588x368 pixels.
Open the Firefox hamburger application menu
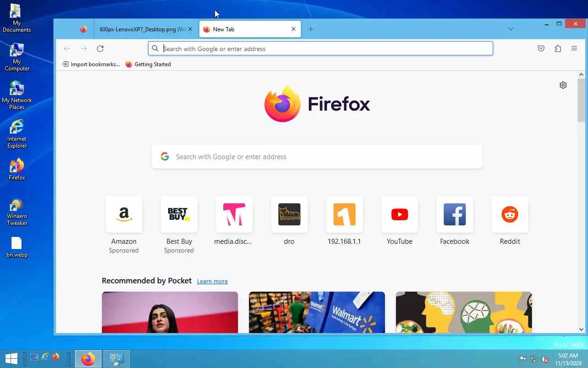pos(574,48)
